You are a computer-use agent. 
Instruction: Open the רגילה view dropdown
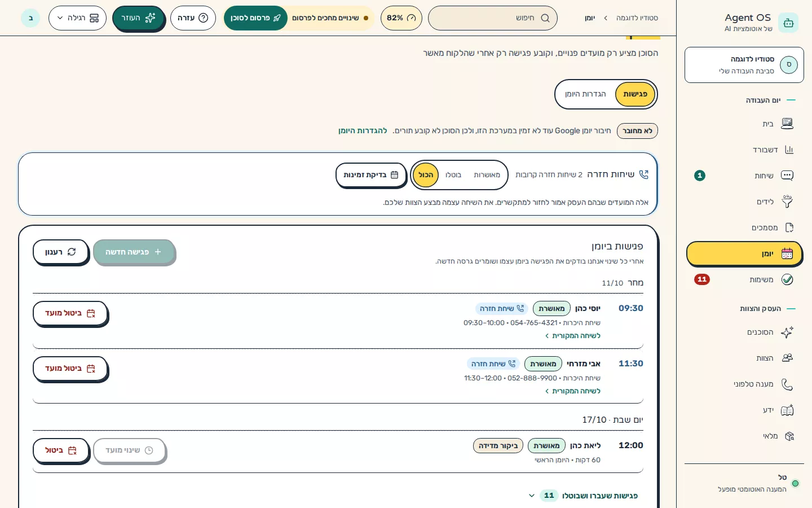point(77,18)
